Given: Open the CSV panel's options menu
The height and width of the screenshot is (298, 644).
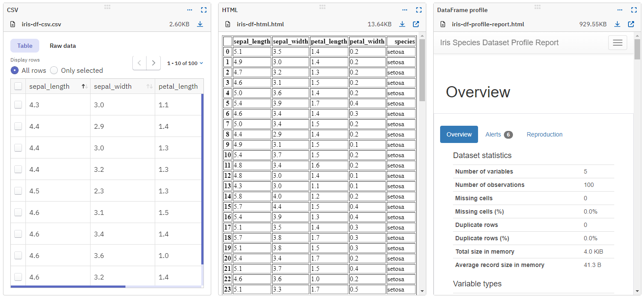Looking at the screenshot, I should coord(189,9).
